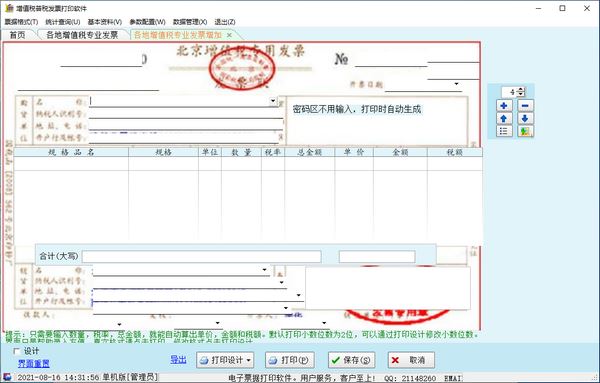Click the 单位 column header
Viewport: 600px width, 383px height.
tap(210, 152)
